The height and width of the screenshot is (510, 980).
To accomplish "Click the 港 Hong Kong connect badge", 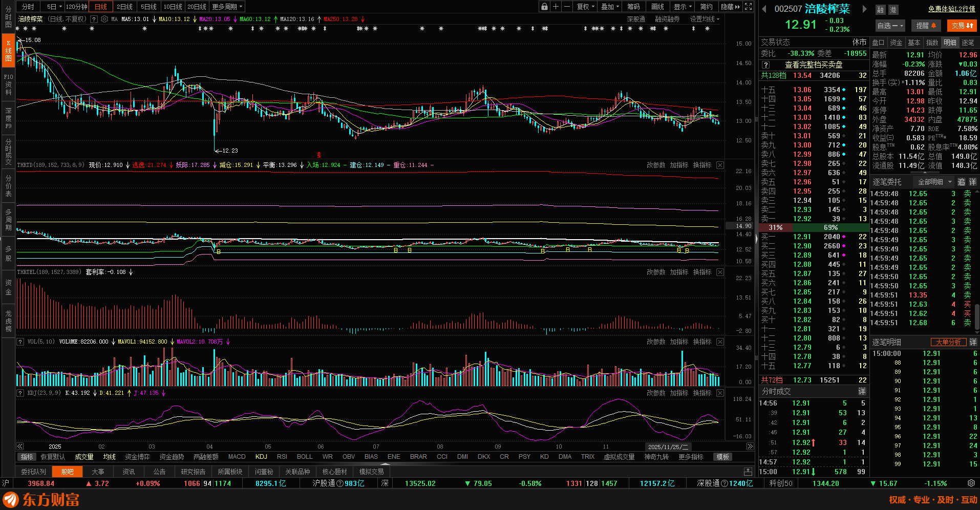I will [892, 10].
